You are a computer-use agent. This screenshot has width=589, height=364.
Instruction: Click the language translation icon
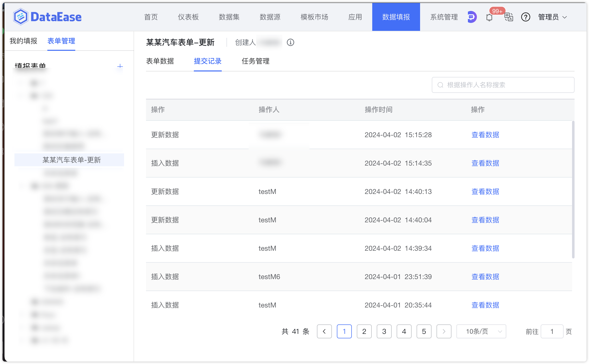(x=509, y=17)
